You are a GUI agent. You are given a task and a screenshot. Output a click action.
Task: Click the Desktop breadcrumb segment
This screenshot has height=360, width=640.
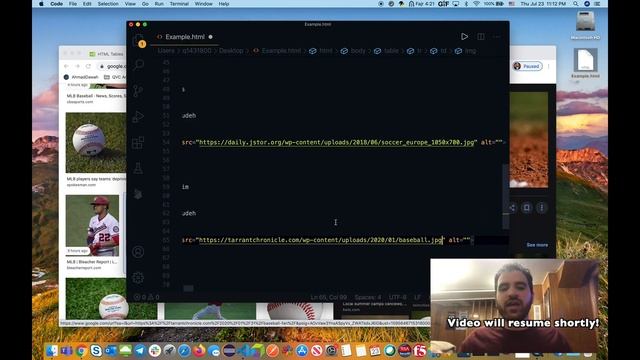coord(231,51)
